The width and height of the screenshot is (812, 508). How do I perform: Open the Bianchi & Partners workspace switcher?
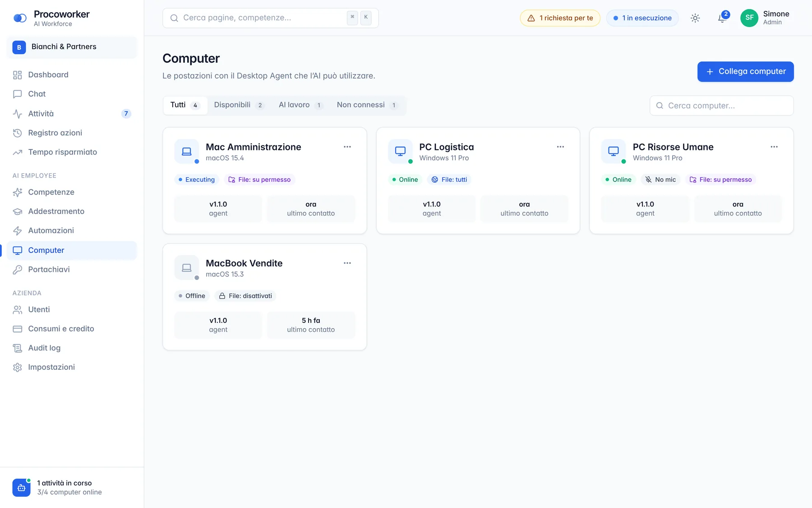(72, 47)
